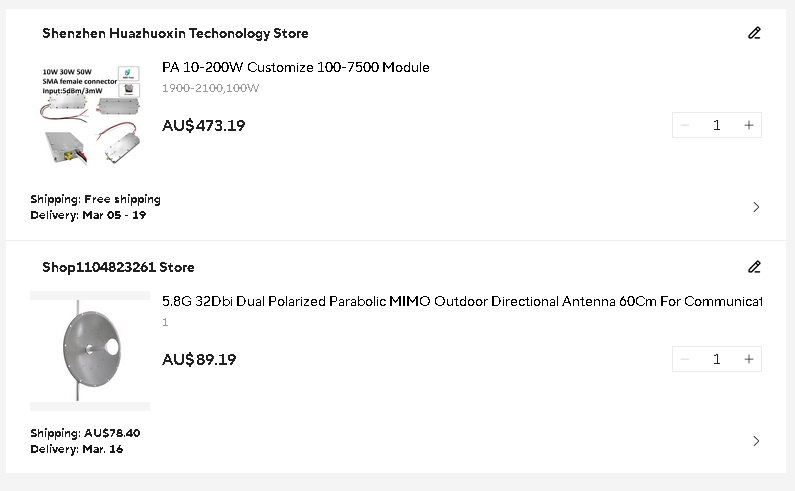Click the AU$89.19 price

(199, 360)
